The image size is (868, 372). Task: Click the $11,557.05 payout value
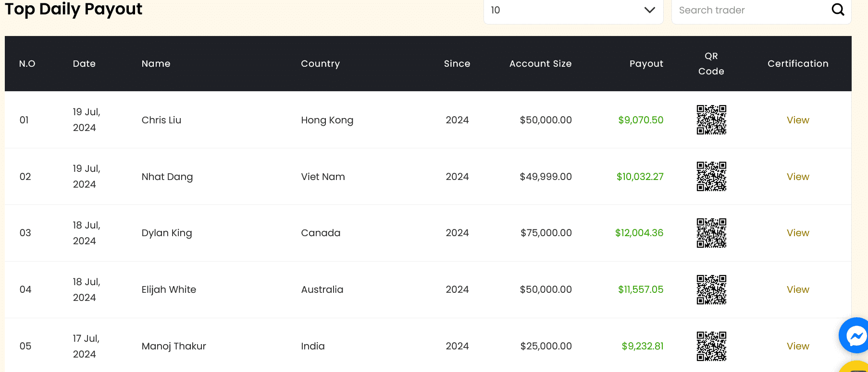[x=641, y=289]
